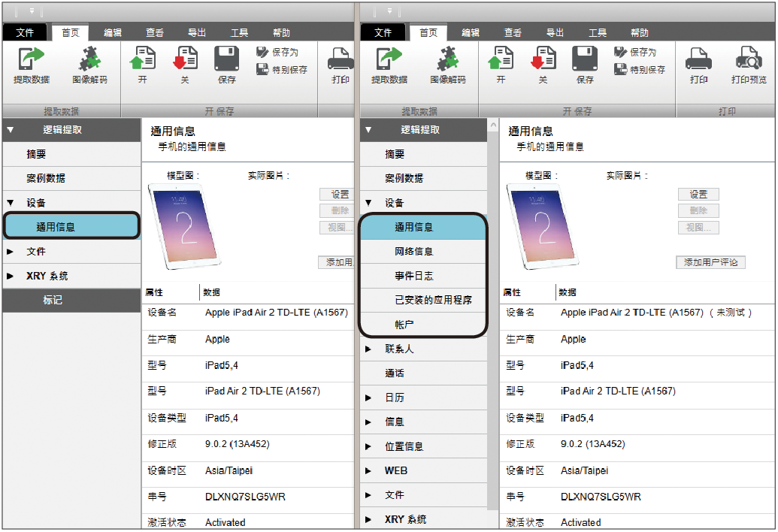Choose 特别保存 in left window ribbon
Screen dimensions: 778x532
point(282,69)
